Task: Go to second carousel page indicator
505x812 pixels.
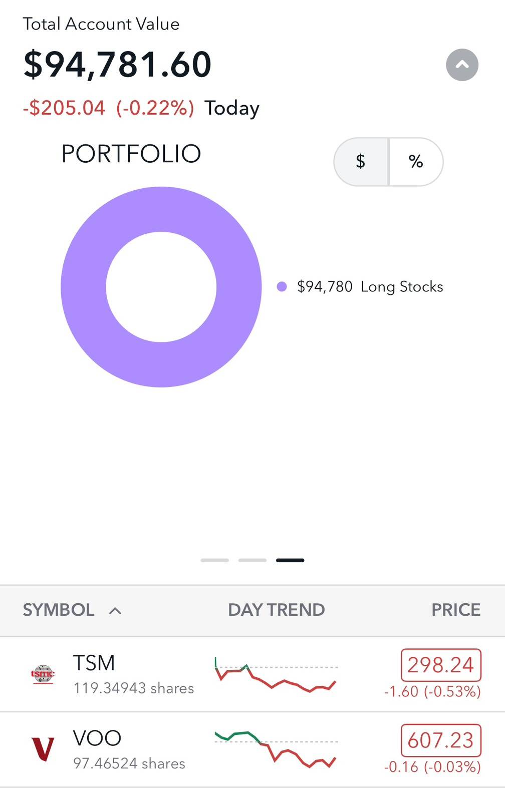Action: pyautogui.click(x=252, y=560)
